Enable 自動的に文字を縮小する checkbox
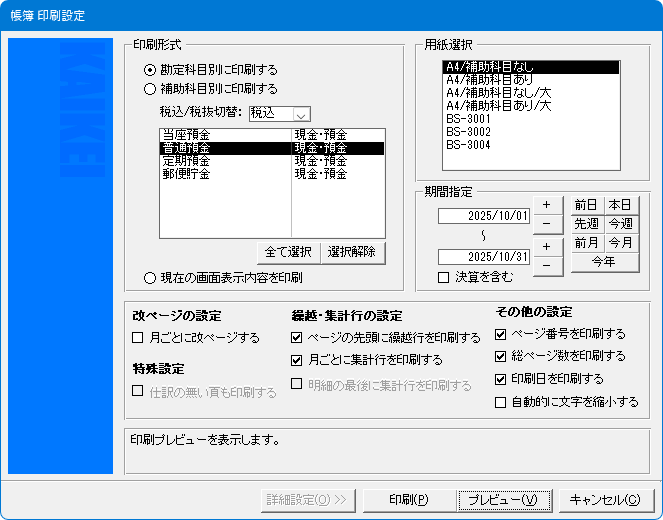Screen dimensions: 663x520 click(x=501, y=402)
